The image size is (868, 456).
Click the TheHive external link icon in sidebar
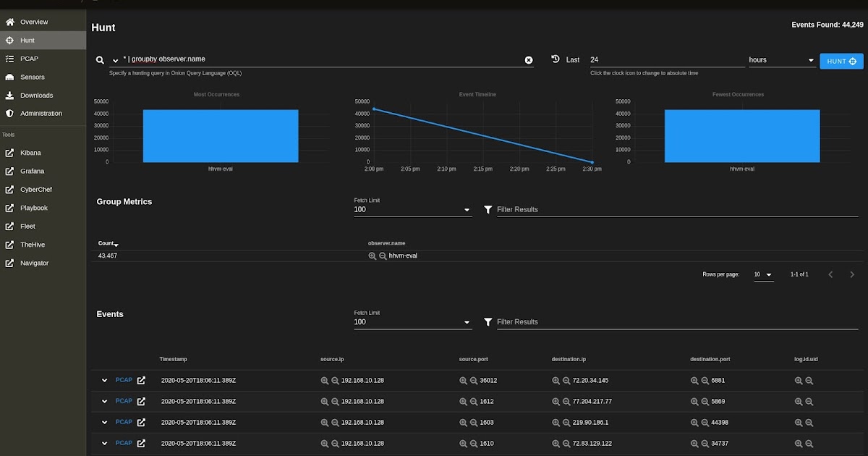point(9,244)
